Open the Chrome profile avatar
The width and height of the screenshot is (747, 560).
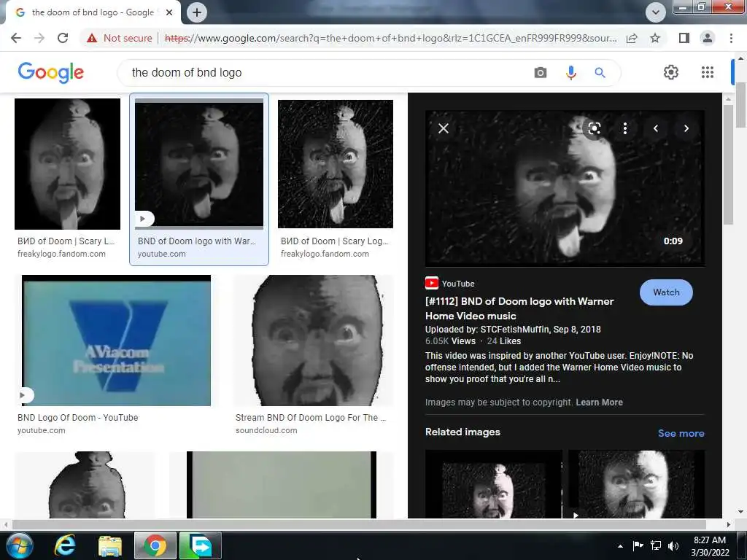(x=708, y=38)
